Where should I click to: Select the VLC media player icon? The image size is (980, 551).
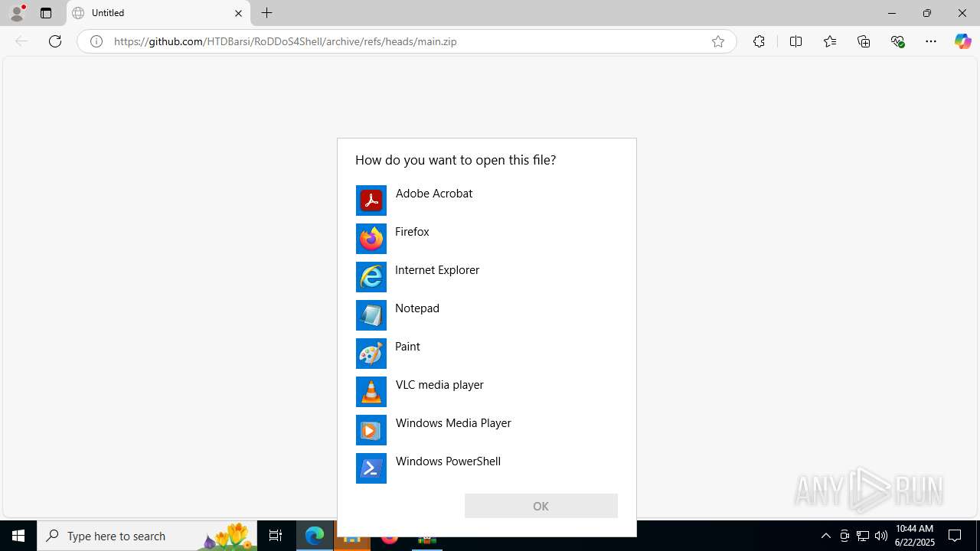point(371,392)
